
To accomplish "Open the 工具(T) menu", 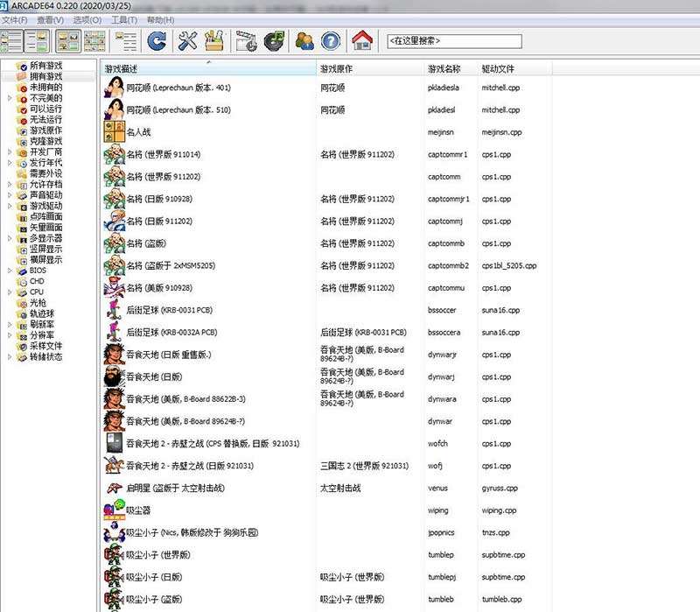I will 124,20.
